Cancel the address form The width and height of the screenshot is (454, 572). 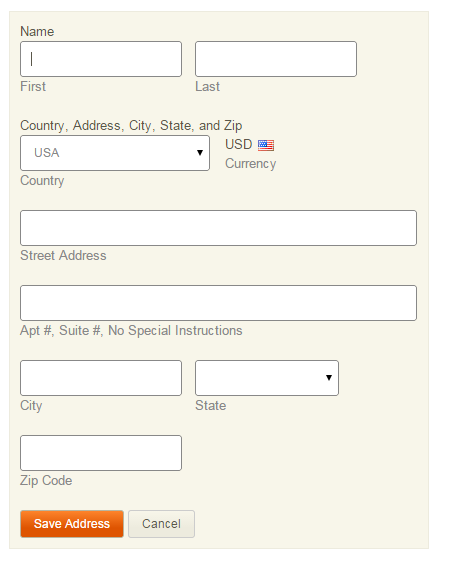click(161, 524)
